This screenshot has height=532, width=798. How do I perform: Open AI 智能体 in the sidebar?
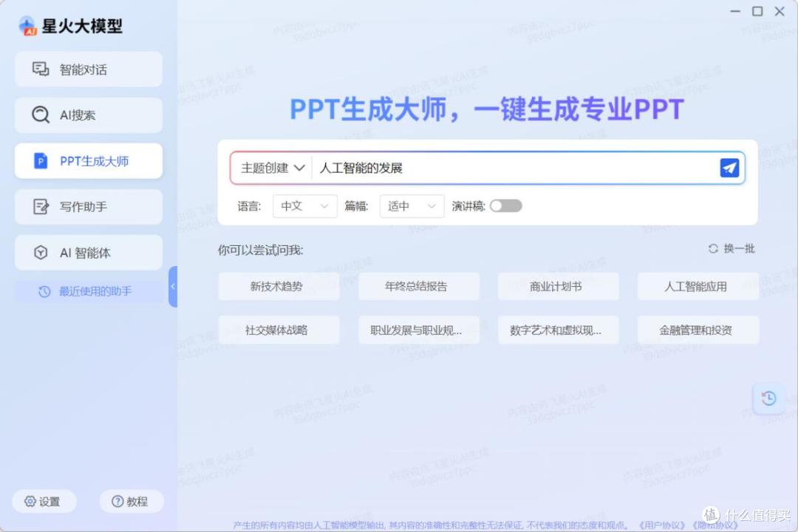pyautogui.click(x=89, y=253)
